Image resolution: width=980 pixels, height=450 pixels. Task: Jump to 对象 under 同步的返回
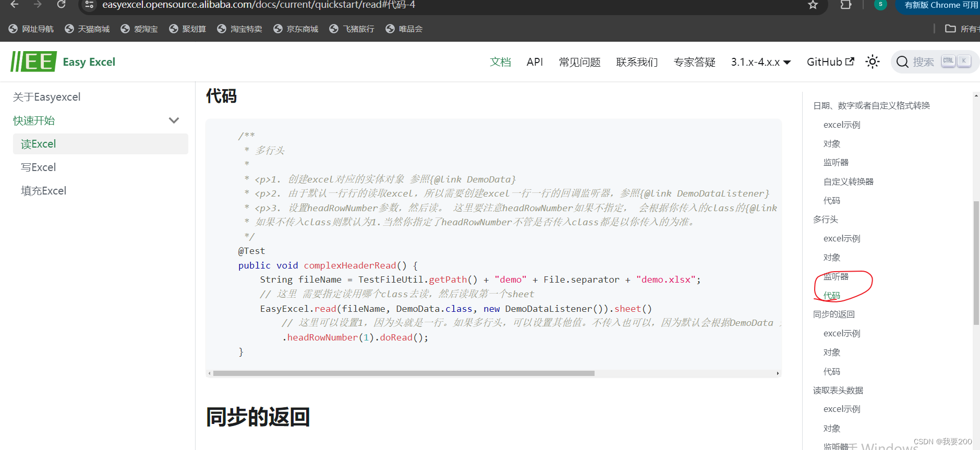click(x=832, y=352)
